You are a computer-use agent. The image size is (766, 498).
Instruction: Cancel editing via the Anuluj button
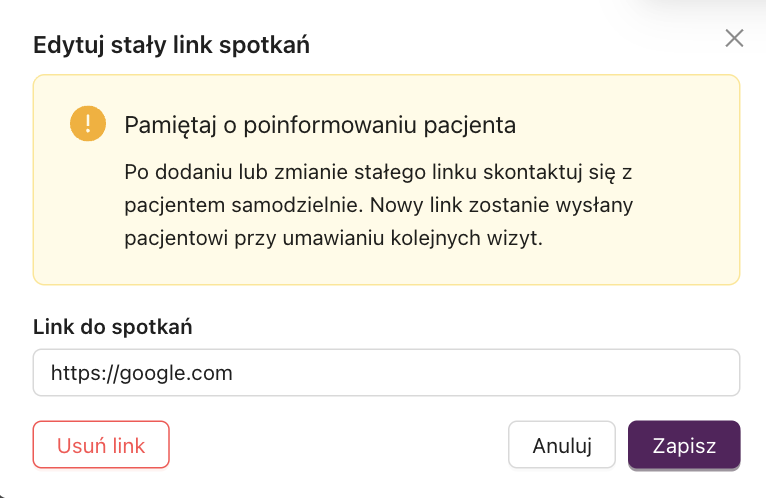tap(562, 445)
